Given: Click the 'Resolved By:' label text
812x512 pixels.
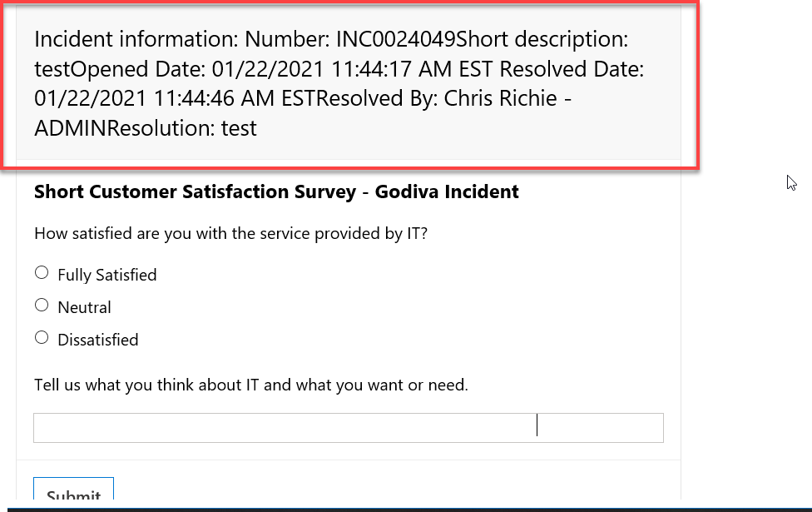Looking at the screenshot, I should pyautogui.click(x=377, y=98).
